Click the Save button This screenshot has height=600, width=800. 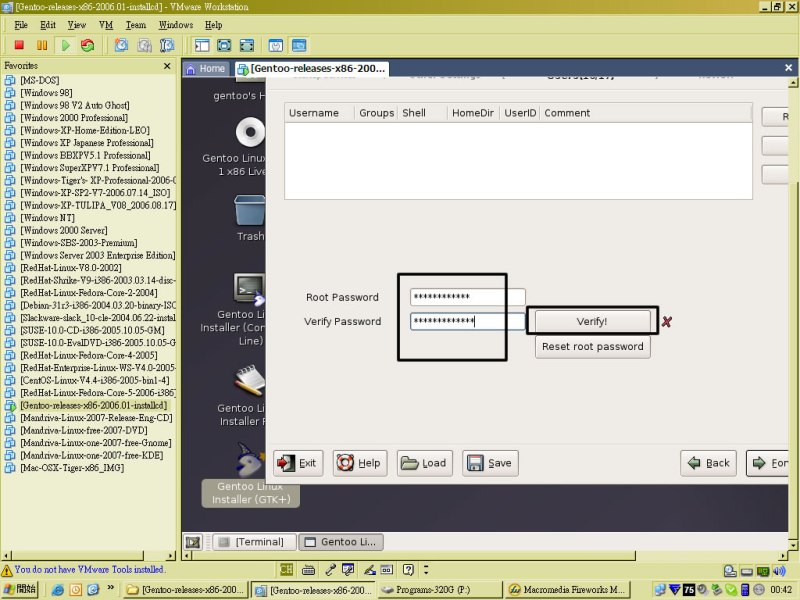[x=490, y=463]
